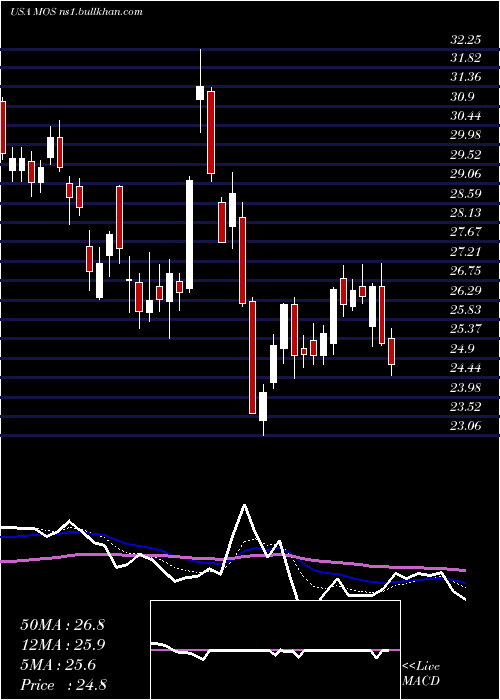Click the 29.98 price axis label
Viewport: 500px width, 700px height.
pos(466,135)
